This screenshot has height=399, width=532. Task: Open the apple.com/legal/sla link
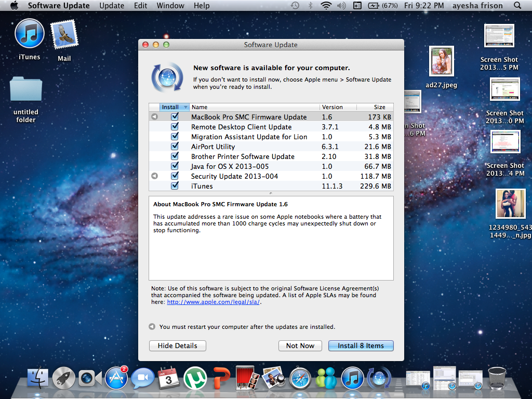[x=214, y=302]
